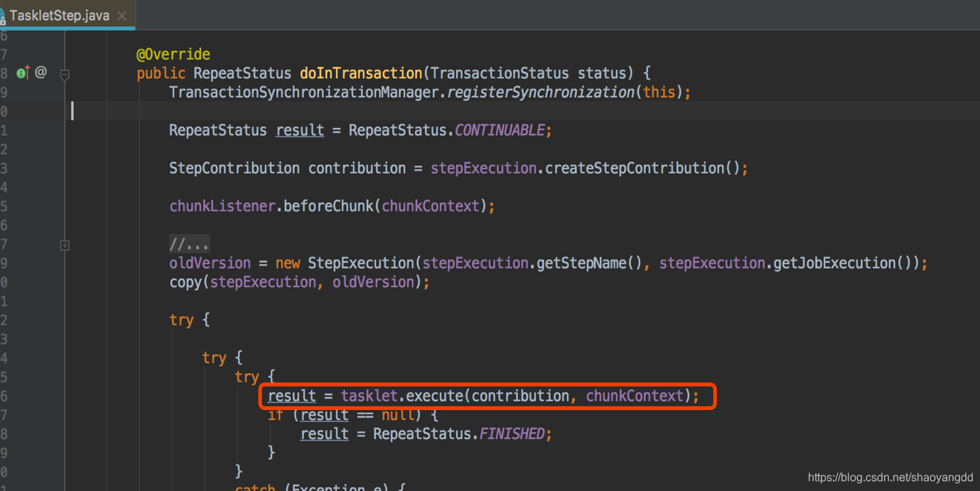Click the @ annotation gutter marker
Viewport: 980px width, 491px height.
click(x=41, y=72)
